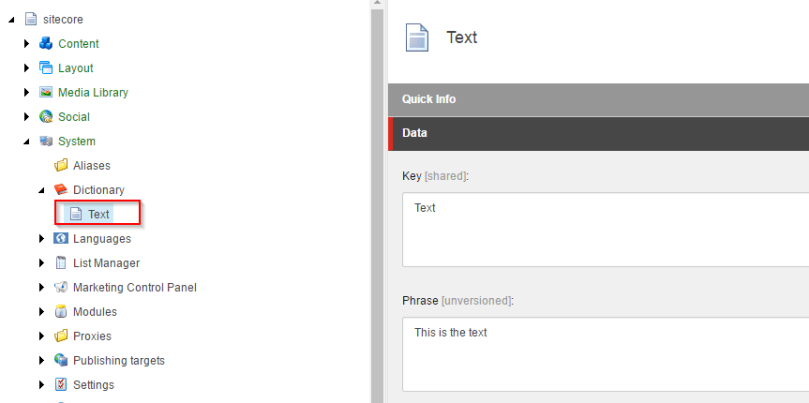Select the Text dictionary item
This screenshot has width=809, height=403.
point(98,214)
